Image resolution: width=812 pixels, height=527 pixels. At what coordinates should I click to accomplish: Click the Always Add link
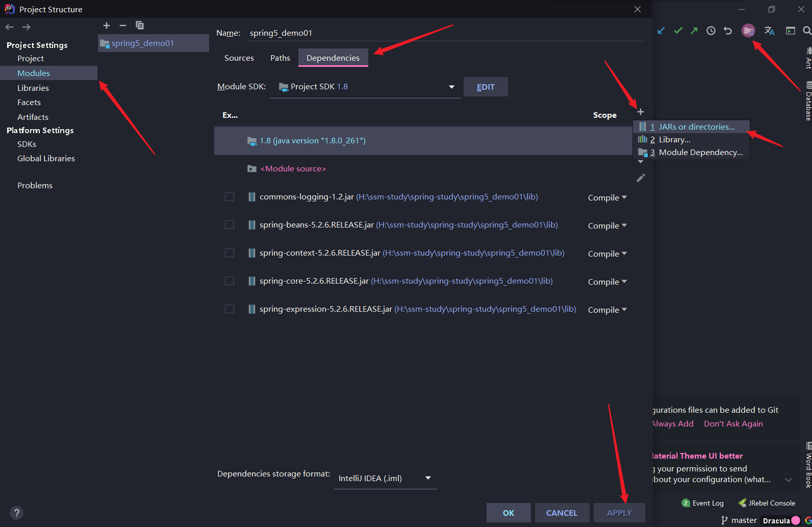click(x=673, y=423)
